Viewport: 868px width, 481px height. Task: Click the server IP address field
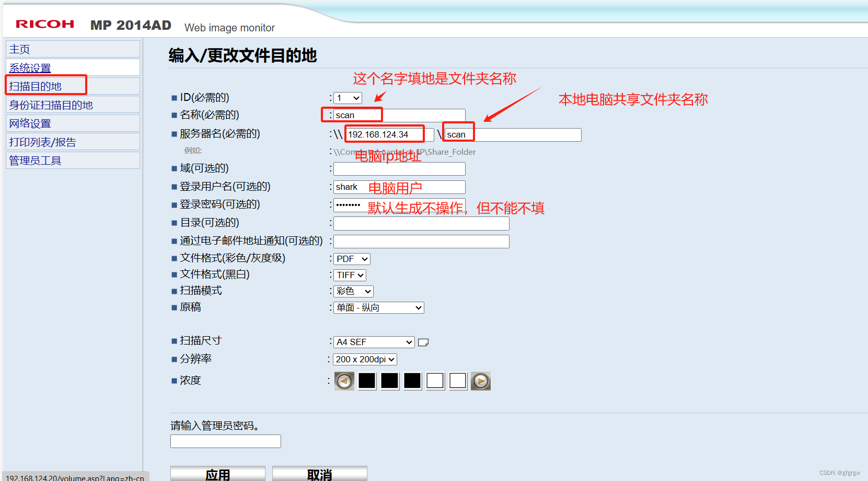389,134
